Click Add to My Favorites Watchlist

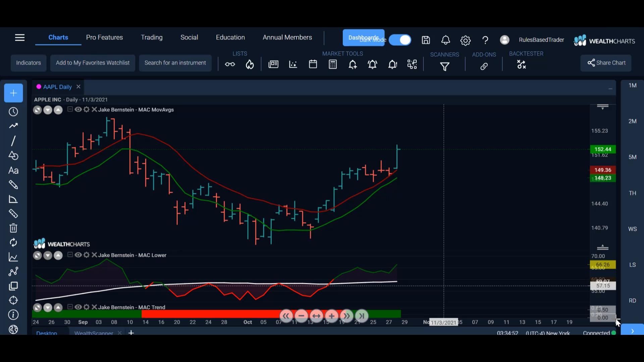93,63
